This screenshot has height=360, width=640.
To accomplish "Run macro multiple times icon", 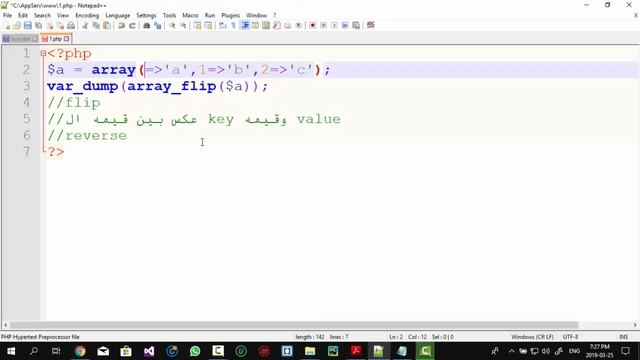I will pyautogui.click(x=345, y=26).
